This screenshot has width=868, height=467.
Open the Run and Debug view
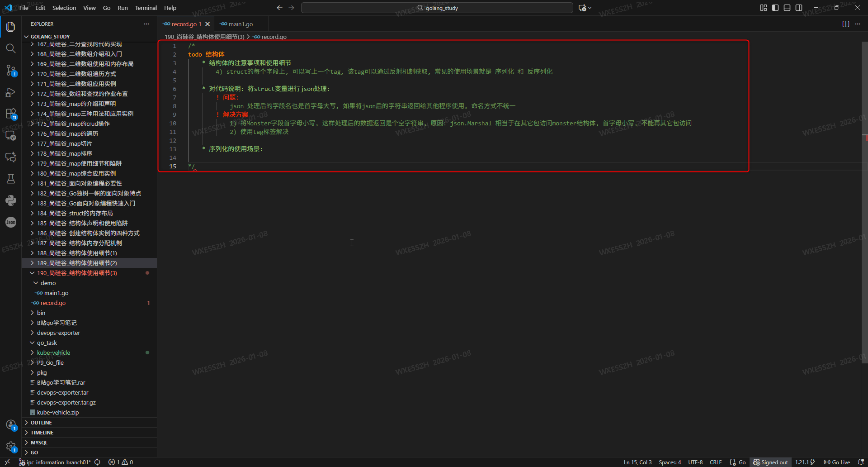(11, 92)
